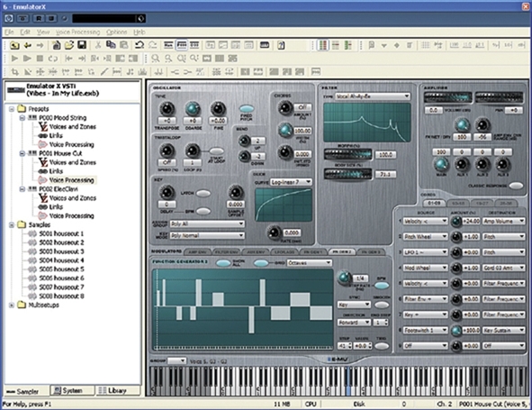Select the highlighted middle preset view icon
532x410 pixels.
[x=182, y=45]
